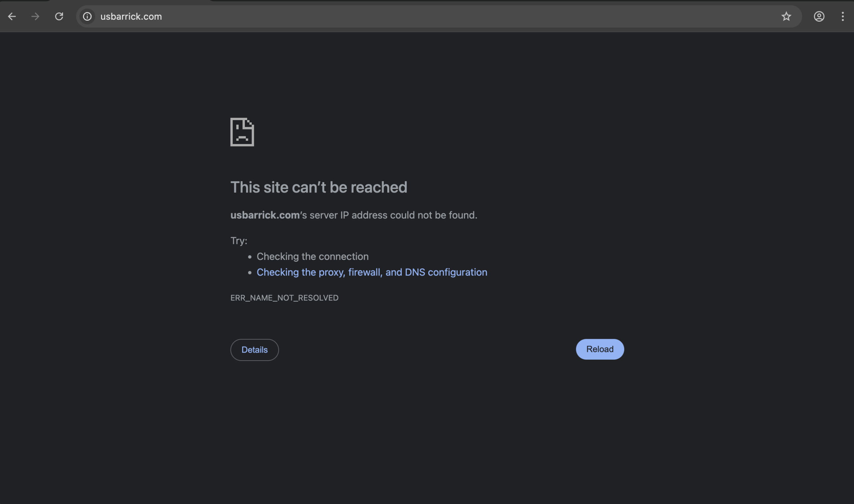Open the profile account icon
The height and width of the screenshot is (504, 854).
click(x=819, y=16)
